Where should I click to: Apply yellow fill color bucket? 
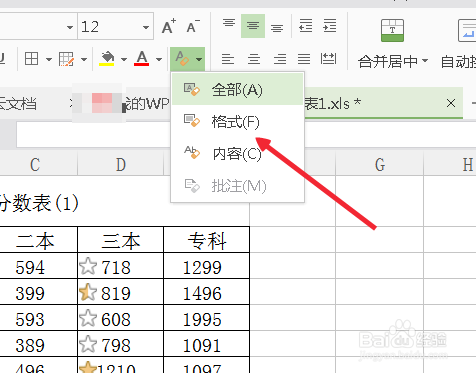(x=107, y=58)
